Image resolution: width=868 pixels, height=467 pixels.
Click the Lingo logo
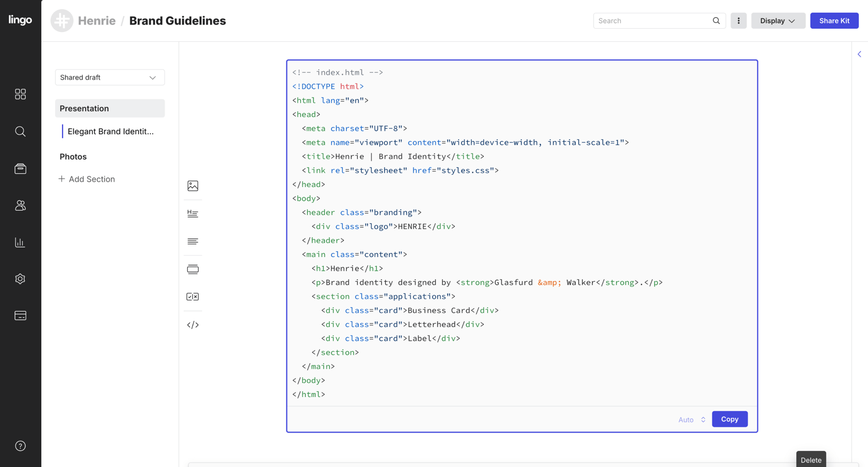20,20
